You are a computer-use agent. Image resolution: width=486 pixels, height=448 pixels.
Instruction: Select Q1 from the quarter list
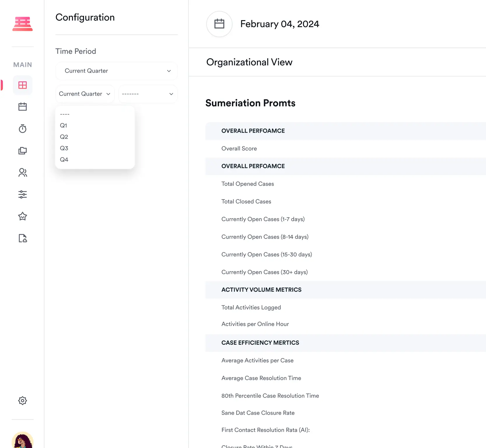(64, 125)
